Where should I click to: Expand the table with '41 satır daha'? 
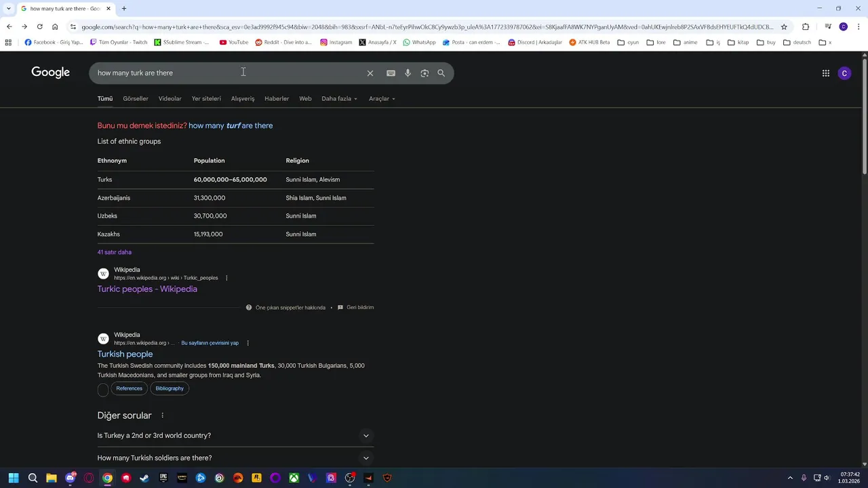[x=115, y=252]
